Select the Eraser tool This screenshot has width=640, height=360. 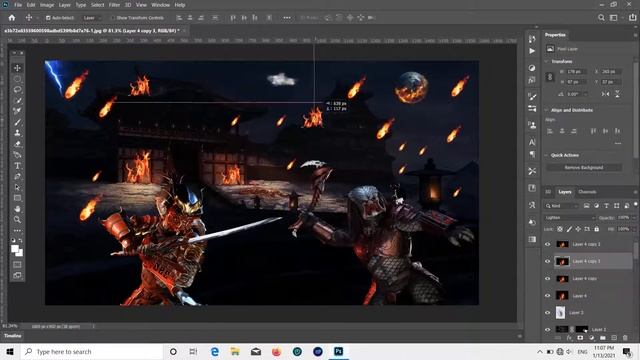(17, 144)
